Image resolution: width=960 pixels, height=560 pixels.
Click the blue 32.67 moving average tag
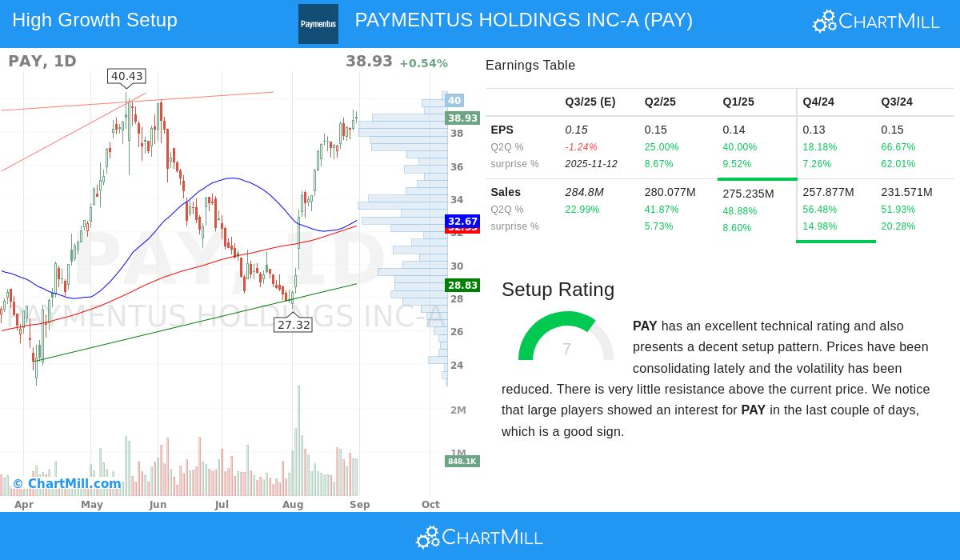462,221
